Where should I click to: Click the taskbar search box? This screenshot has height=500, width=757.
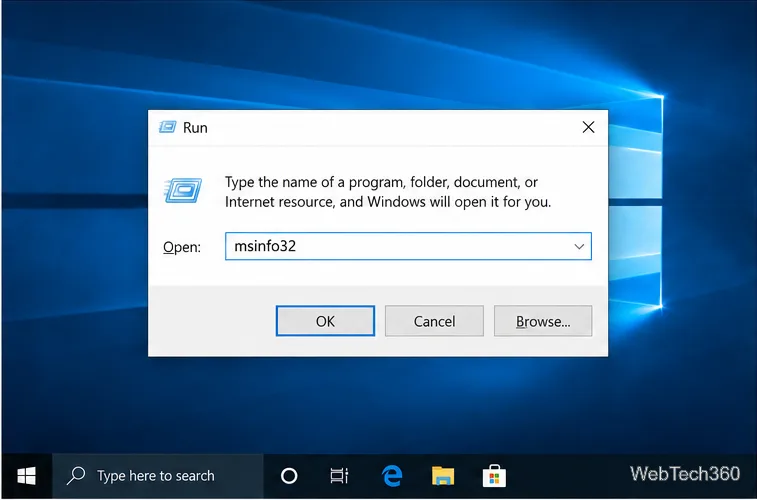158,476
